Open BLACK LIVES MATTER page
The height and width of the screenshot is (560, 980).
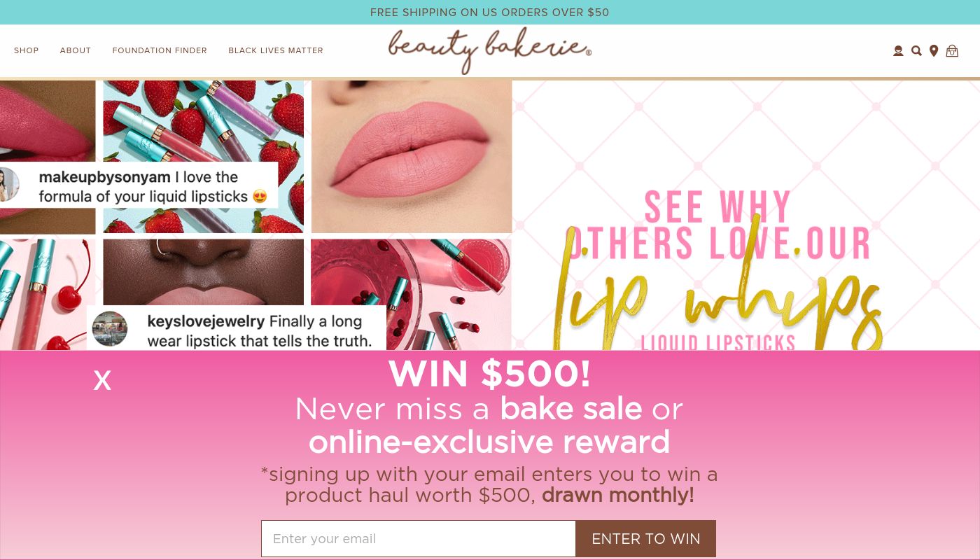coord(276,50)
